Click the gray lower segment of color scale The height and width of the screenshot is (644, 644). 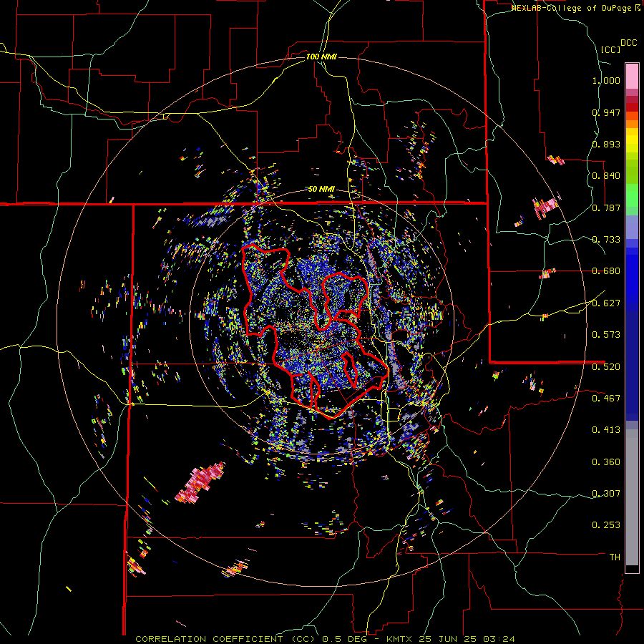[632, 497]
